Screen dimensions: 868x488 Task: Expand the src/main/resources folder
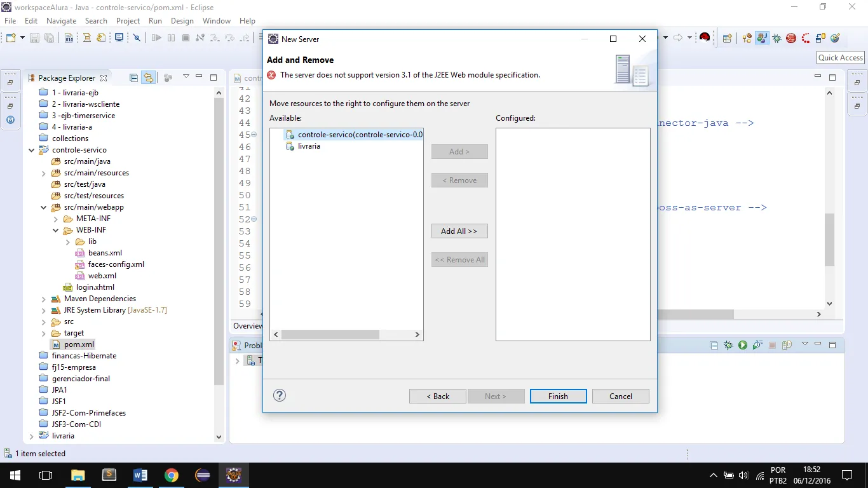[x=43, y=173]
